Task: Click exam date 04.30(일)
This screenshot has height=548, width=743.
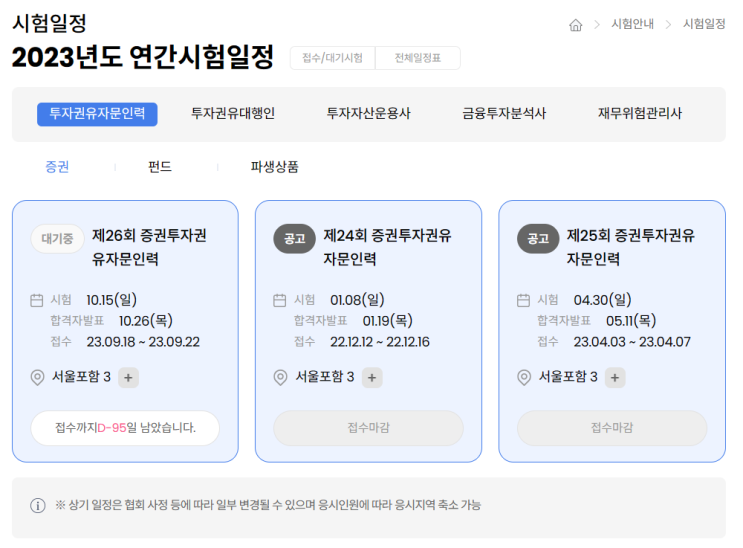Action: pyautogui.click(x=603, y=300)
